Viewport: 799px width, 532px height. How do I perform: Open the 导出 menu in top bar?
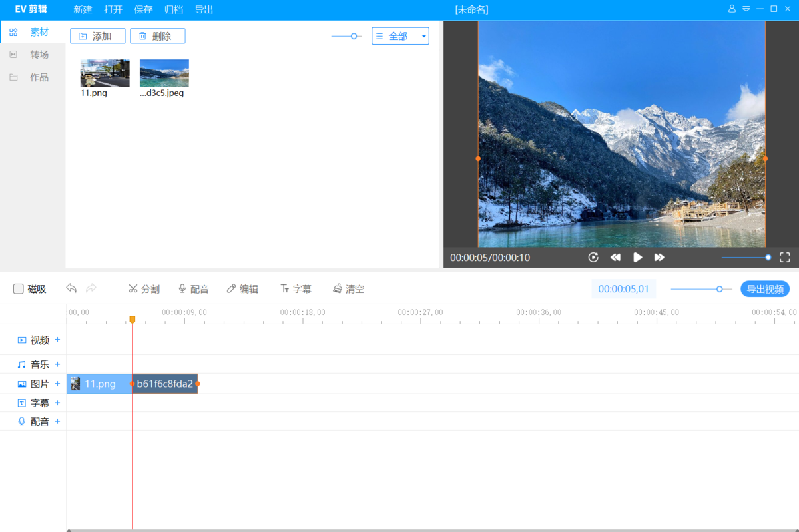pyautogui.click(x=204, y=9)
